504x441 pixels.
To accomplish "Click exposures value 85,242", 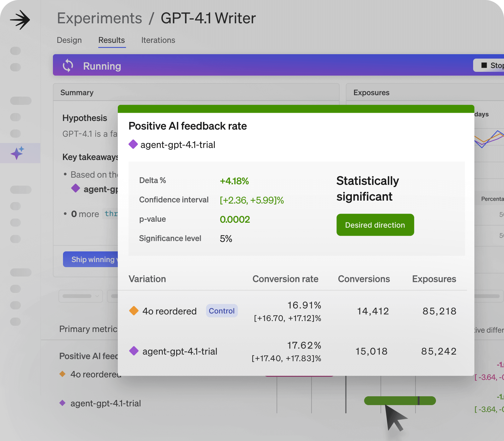I will pos(439,351).
